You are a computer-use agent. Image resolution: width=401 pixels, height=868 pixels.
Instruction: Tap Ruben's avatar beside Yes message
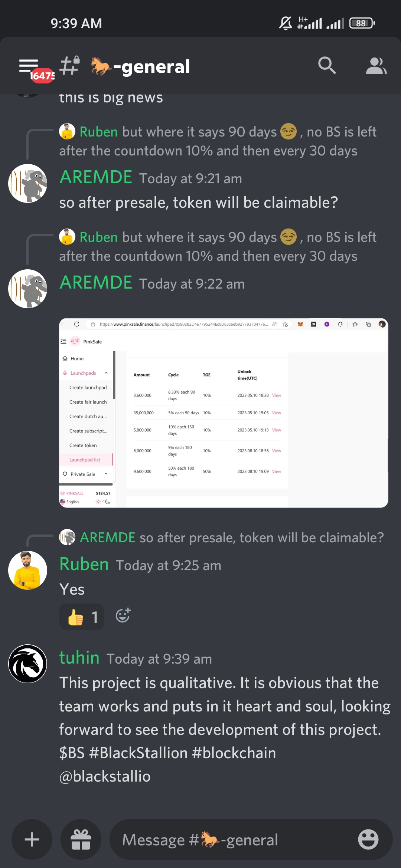pos(28,571)
